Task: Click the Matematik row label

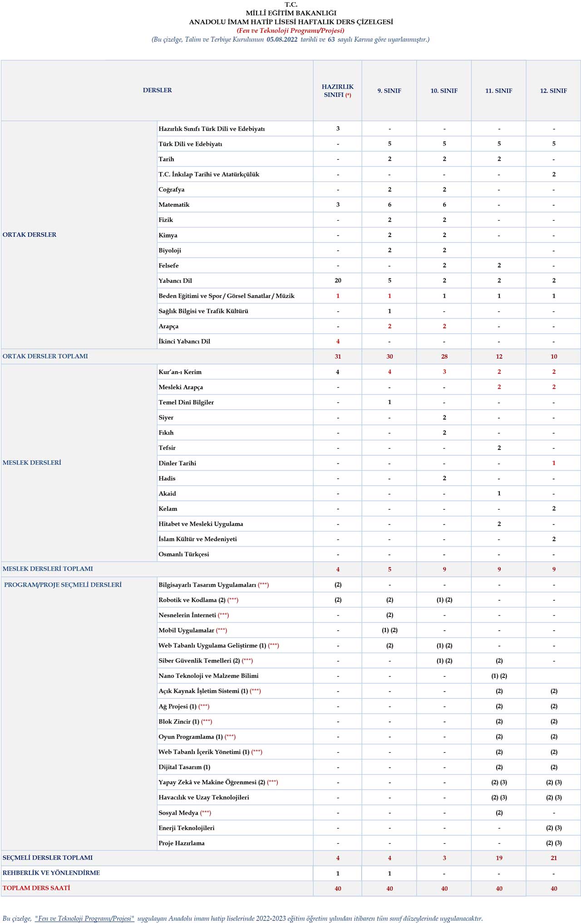Action: [174, 205]
